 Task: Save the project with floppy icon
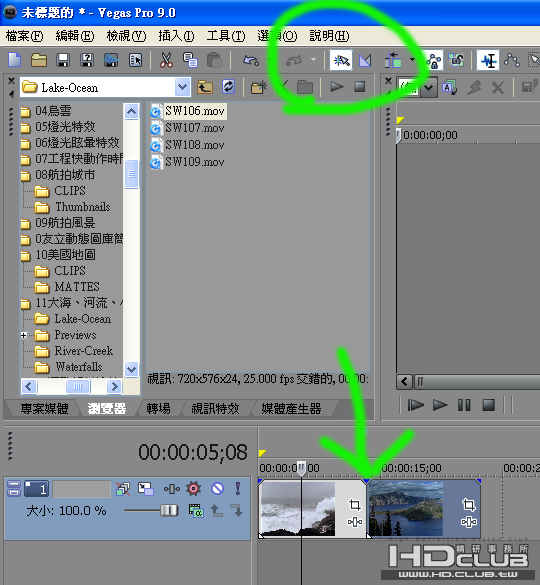[x=63, y=60]
